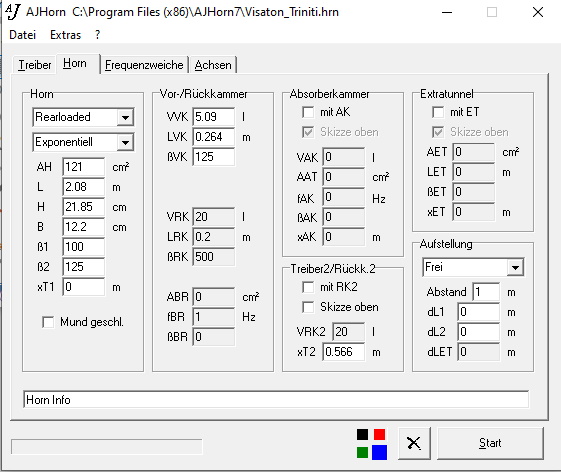Click the Start button
Screen dimensions: 561x472
pos(490,443)
